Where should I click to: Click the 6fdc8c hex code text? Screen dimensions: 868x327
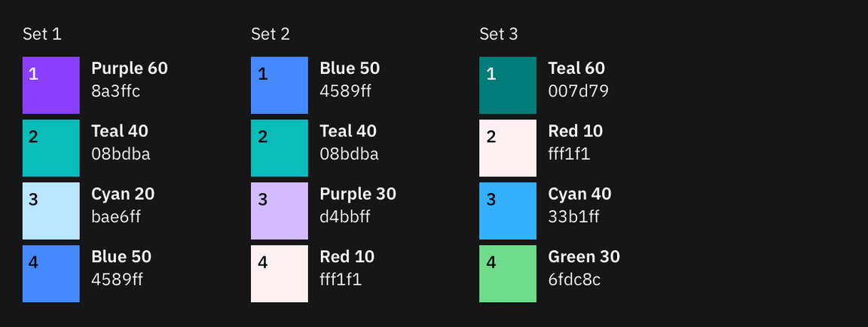[x=574, y=280]
